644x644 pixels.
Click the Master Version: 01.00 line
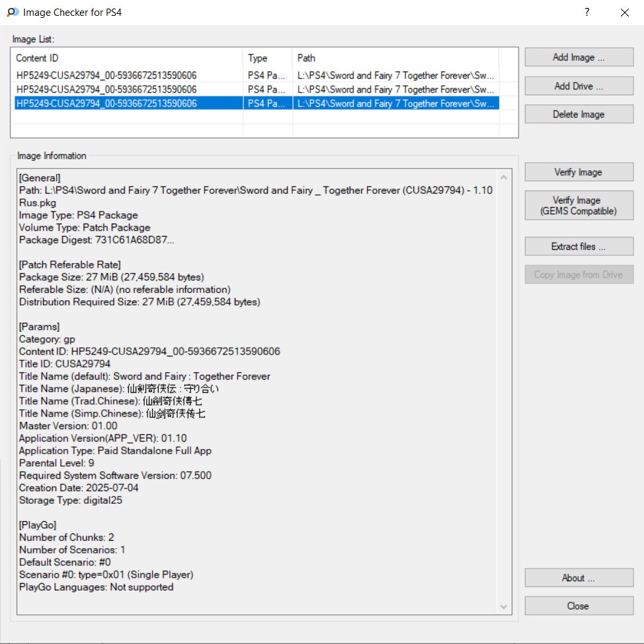point(68,426)
